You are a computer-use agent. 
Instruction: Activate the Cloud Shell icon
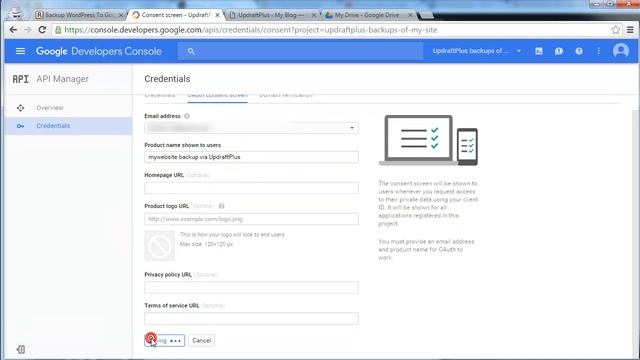coord(539,51)
